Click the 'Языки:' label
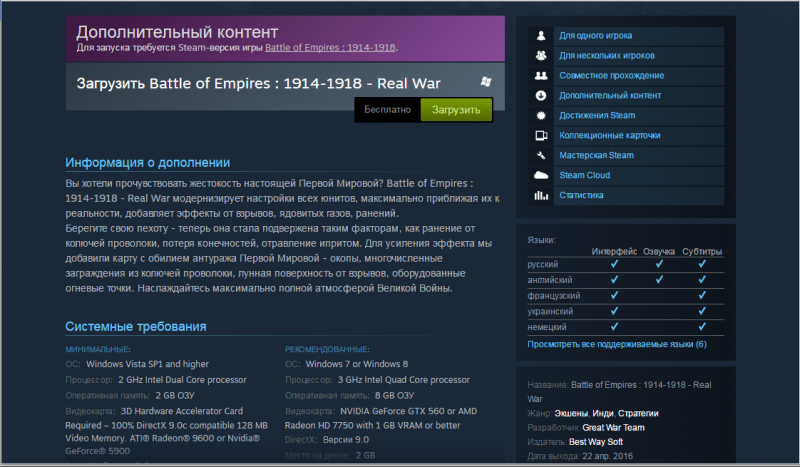 click(541, 240)
